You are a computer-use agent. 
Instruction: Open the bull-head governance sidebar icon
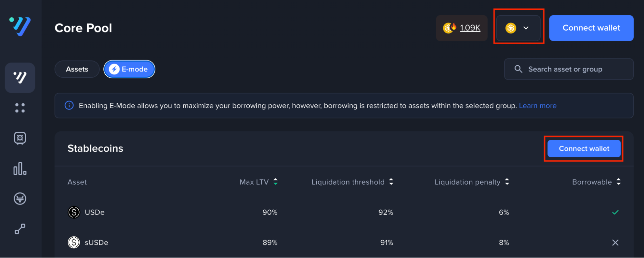20,199
